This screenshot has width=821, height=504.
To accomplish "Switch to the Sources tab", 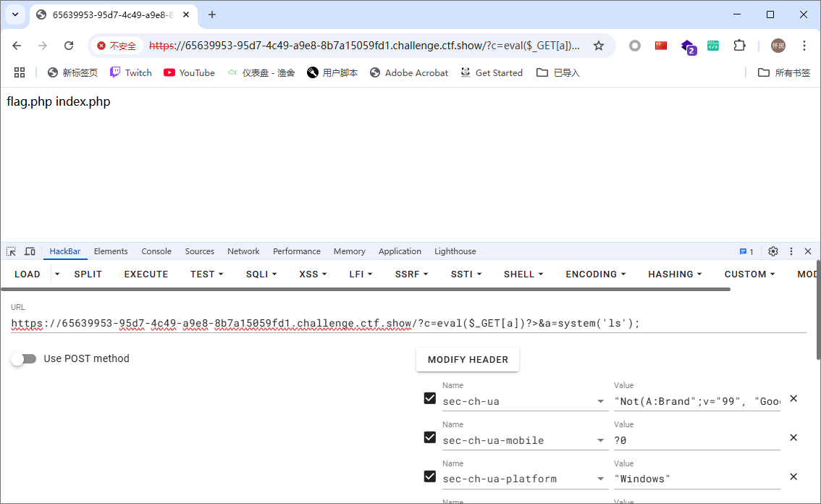I will (200, 251).
